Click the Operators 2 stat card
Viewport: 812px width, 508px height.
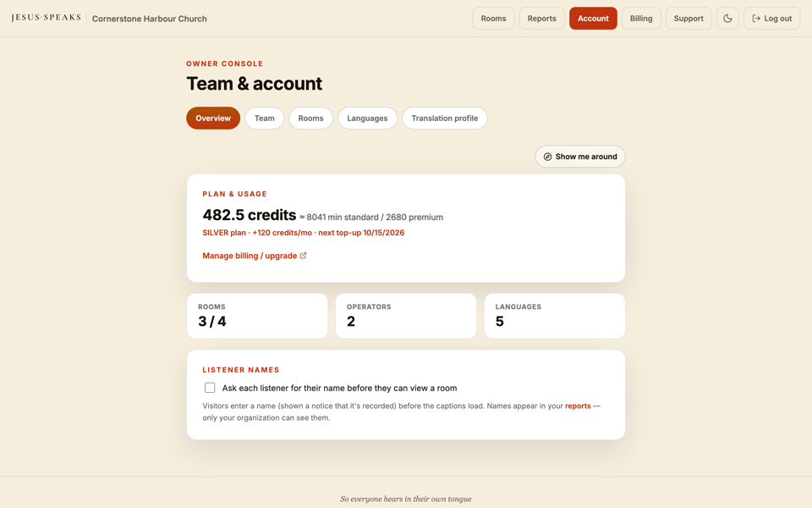click(x=406, y=316)
